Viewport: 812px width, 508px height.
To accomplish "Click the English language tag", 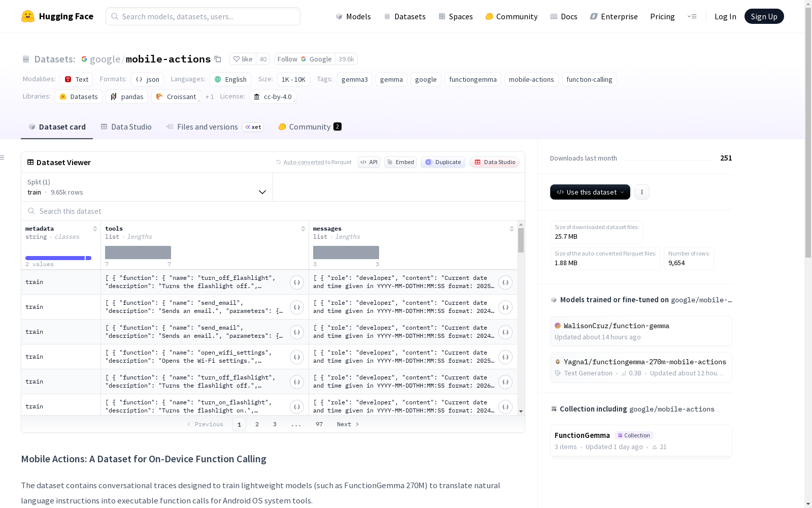I will tap(230, 79).
